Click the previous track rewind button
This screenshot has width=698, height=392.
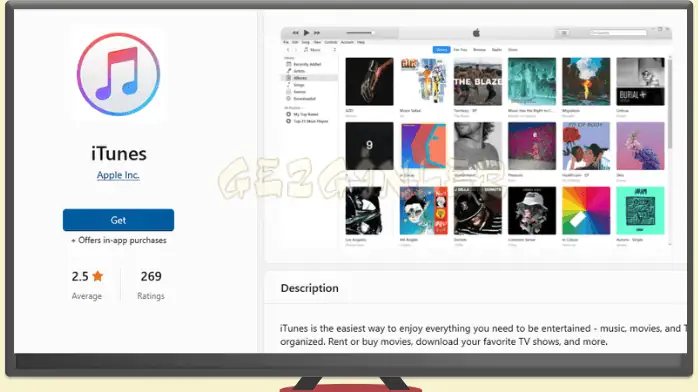(x=295, y=32)
